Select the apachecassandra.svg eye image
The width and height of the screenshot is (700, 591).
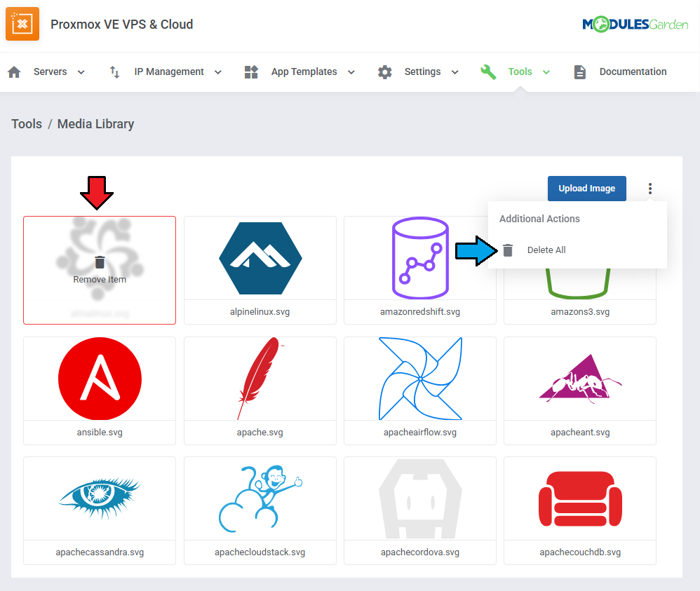coord(100,498)
